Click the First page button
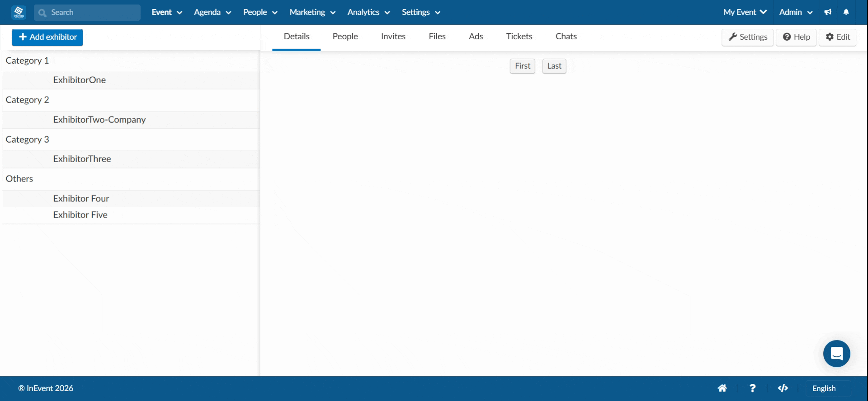868x401 pixels. 523,66
